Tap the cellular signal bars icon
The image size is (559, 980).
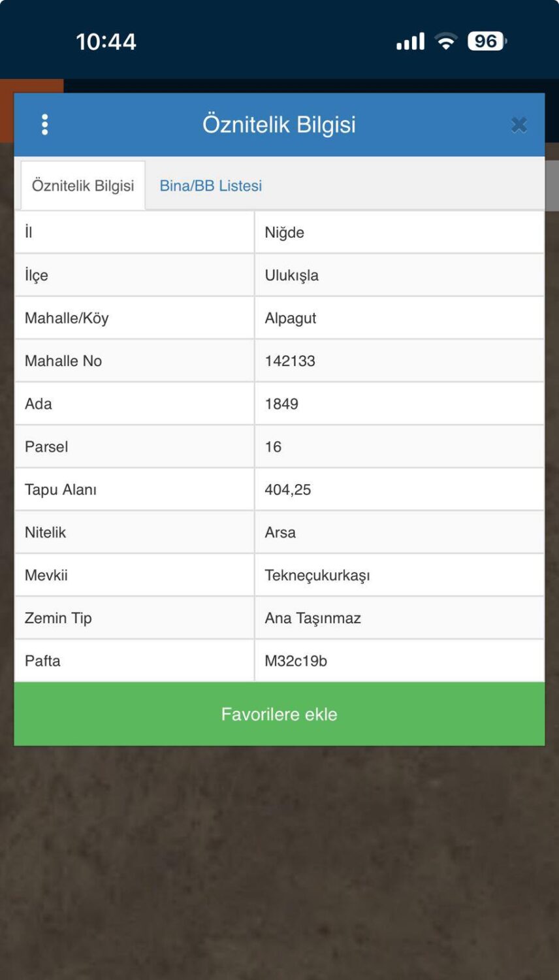coord(410,42)
